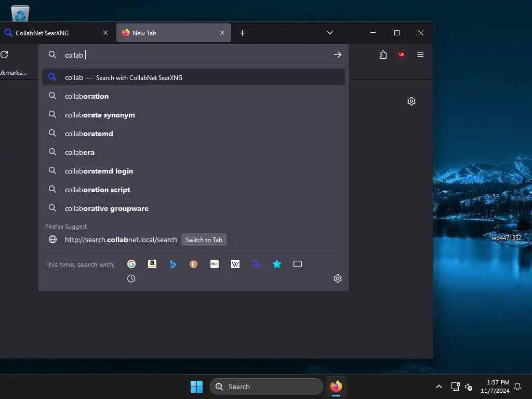Search this time with Wikipedia
Viewport: 532px width, 399px height.
pos(235,264)
